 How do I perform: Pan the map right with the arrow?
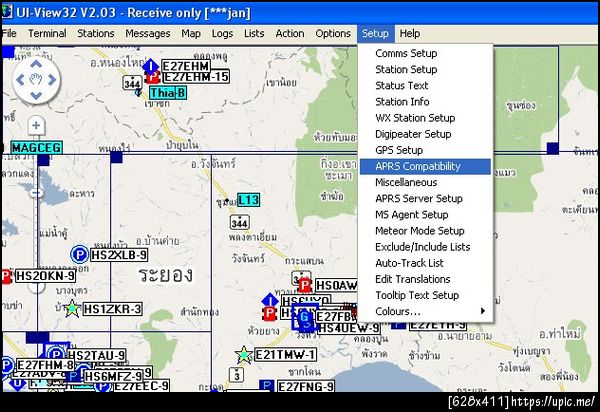coord(52,80)
